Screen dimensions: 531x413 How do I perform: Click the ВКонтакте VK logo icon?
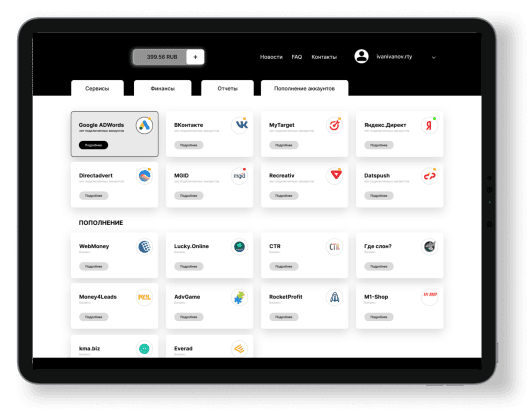click(x=239, y=125)
